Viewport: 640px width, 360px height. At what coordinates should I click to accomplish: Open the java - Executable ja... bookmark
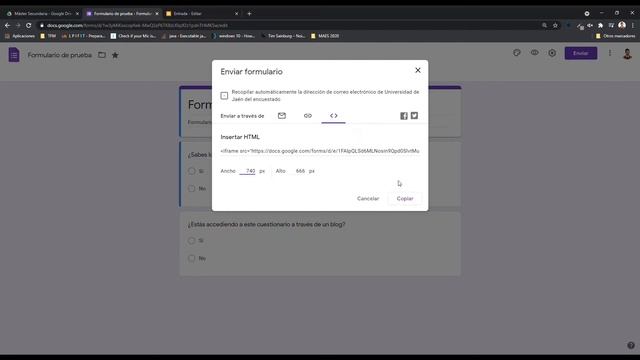click(184, 36)
